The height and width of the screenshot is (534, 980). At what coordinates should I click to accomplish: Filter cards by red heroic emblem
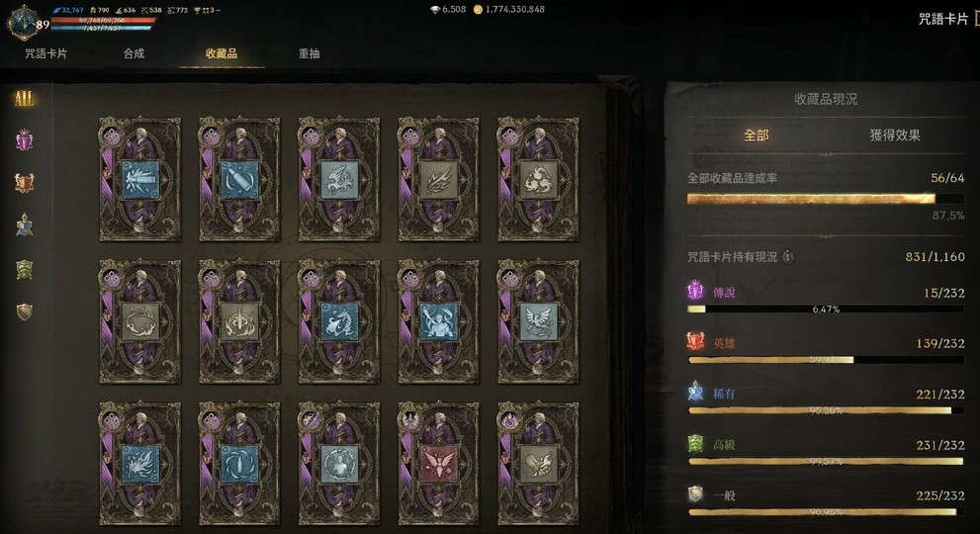click(25, 183)
